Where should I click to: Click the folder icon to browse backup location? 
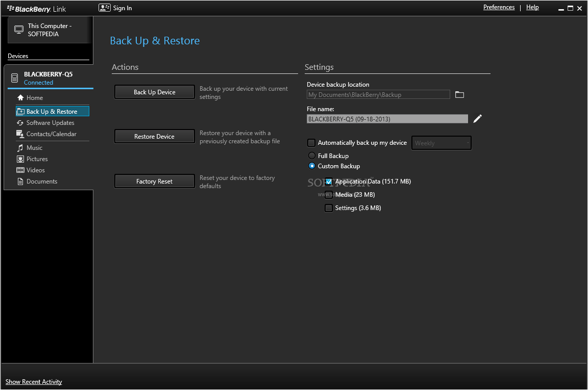coord(459,95)
